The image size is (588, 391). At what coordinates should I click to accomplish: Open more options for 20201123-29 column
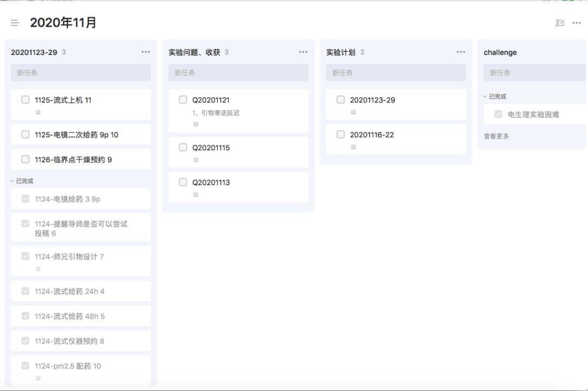145,52
